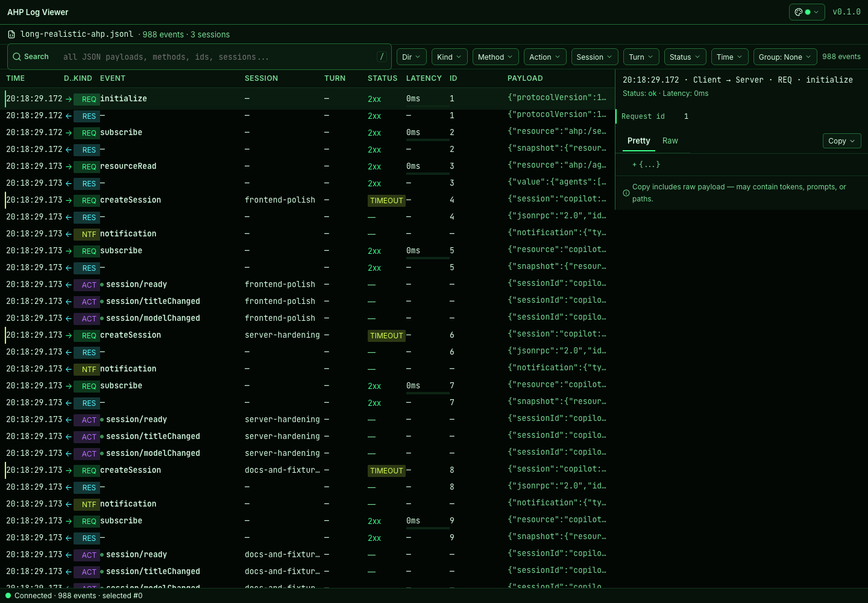
Task: Click the Request id value in detail panel
Action: click(686, 116)
